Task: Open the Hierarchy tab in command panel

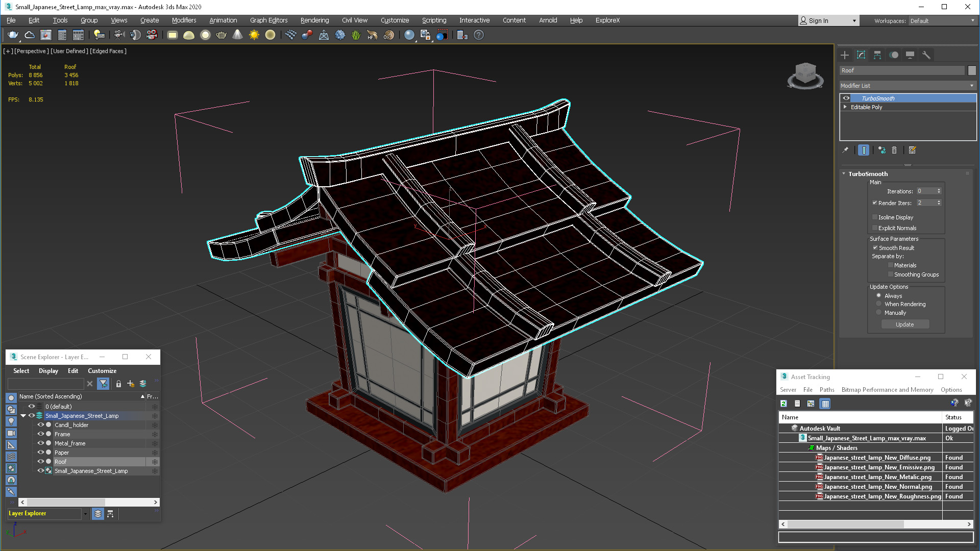Action: pos(877,55)
